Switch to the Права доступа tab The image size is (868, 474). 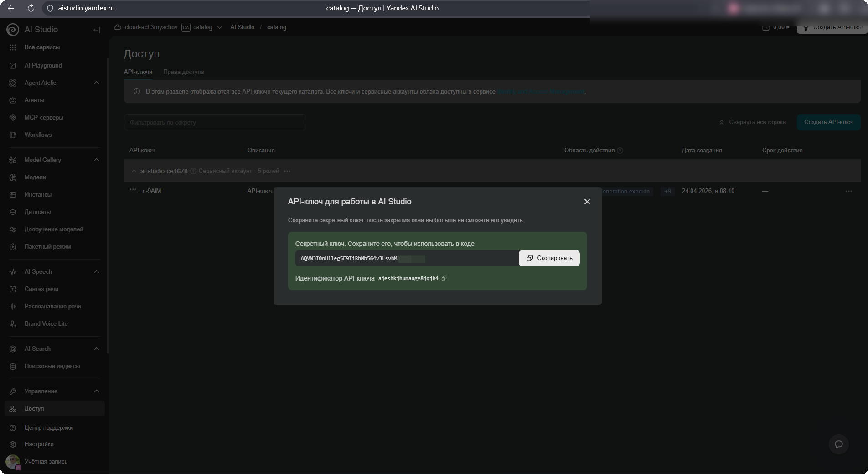(x=184, y=72)
